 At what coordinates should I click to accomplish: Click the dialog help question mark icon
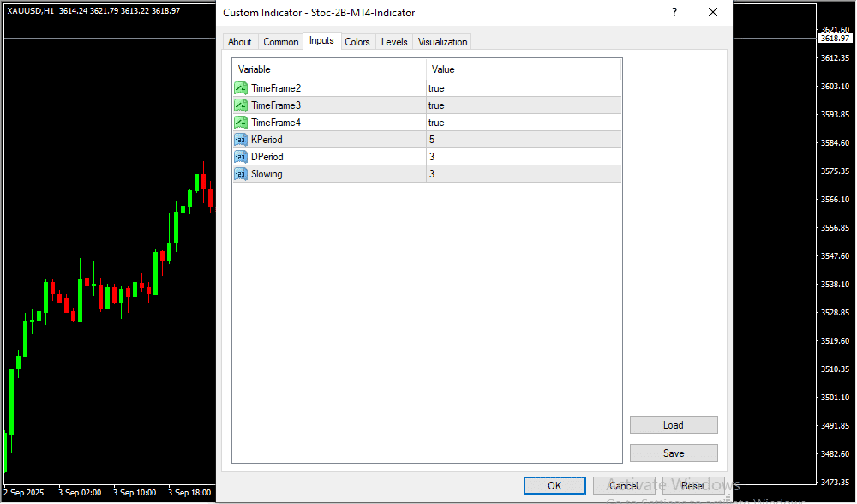[x=674, y=13]
